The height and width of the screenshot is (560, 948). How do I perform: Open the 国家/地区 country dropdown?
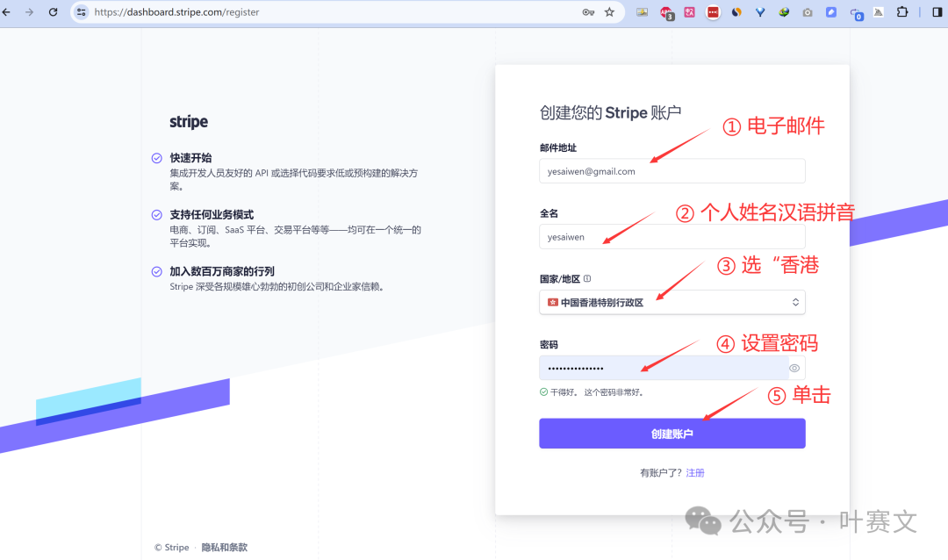[x=671, y=302]
